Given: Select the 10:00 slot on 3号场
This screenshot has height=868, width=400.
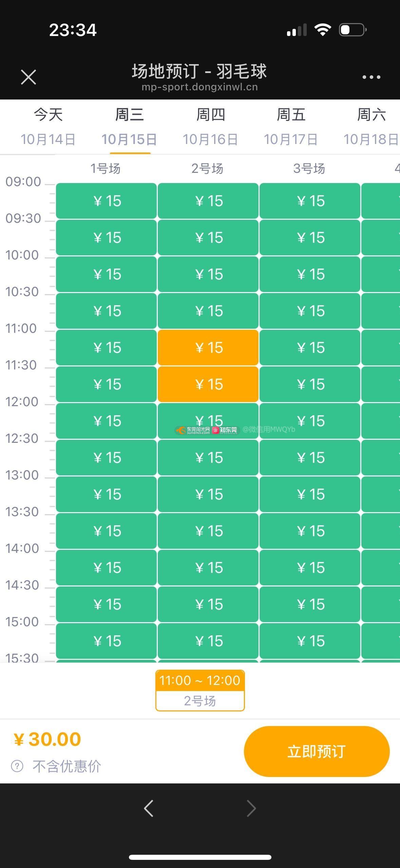Looking at the screenshot, I should pos(310,274).
